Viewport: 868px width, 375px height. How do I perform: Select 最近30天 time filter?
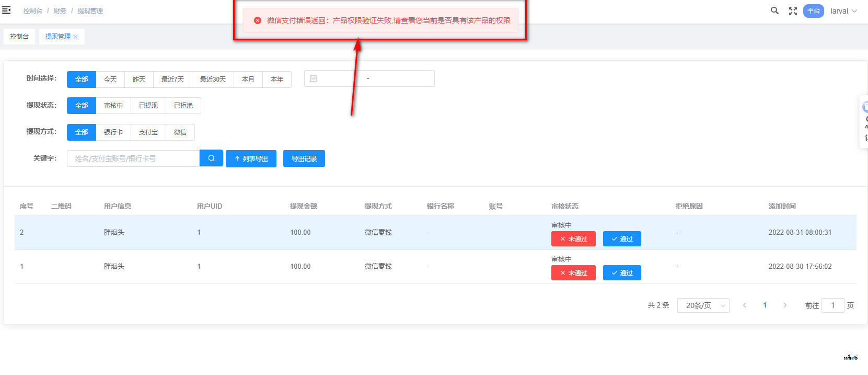(x=213, y=79)
